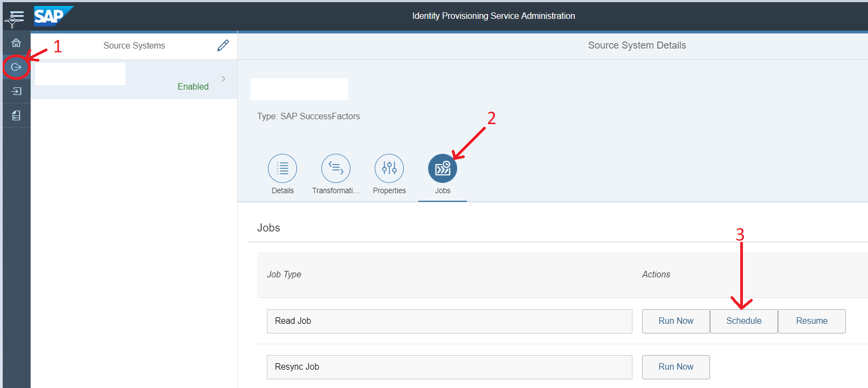Resume the Read Job
The width and height of the screenshot is (868, 388).
[812, 321]
